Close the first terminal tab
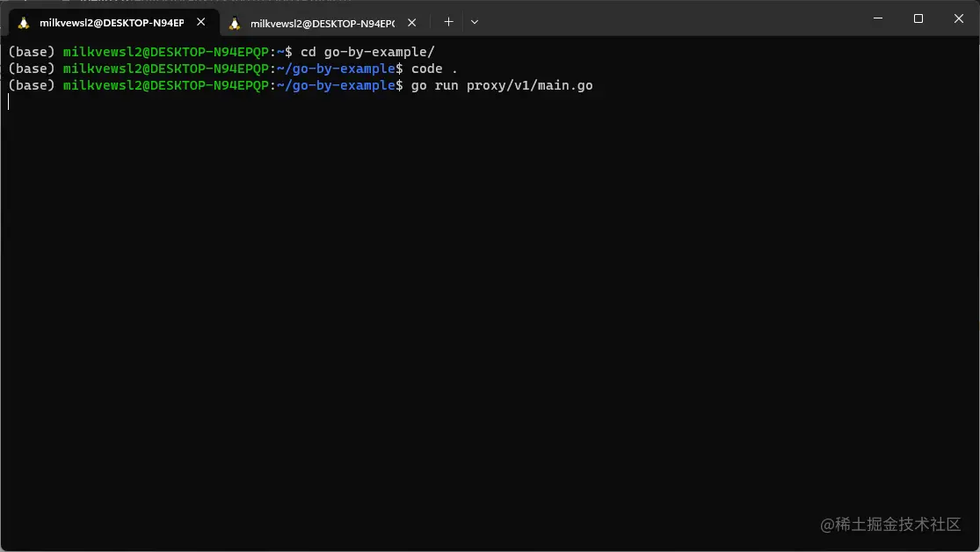This screenshot has height=552, width=980. point(200,22)
